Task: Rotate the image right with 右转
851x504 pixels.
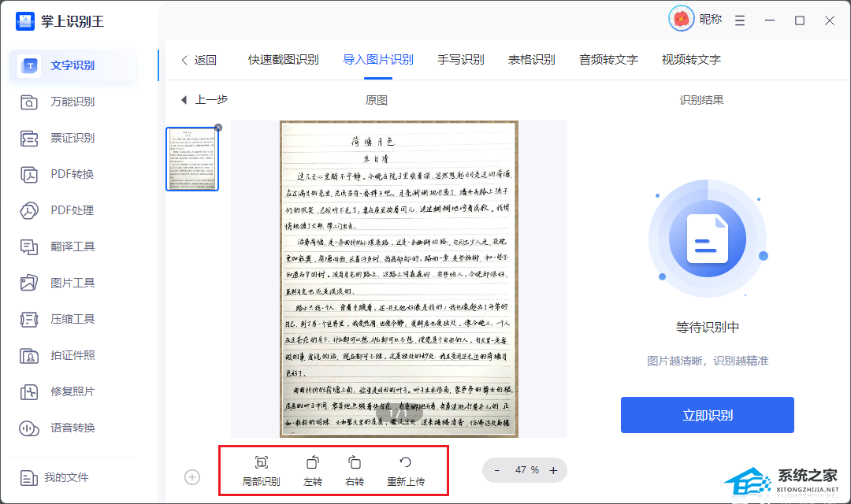Action: pos(355,471)
